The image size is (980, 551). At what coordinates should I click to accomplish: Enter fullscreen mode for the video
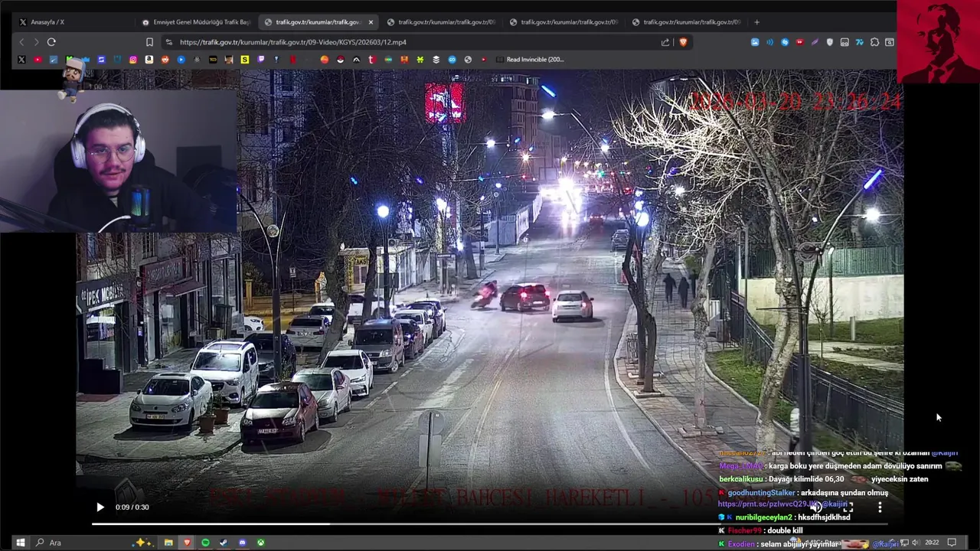click(x=848, y=507)
